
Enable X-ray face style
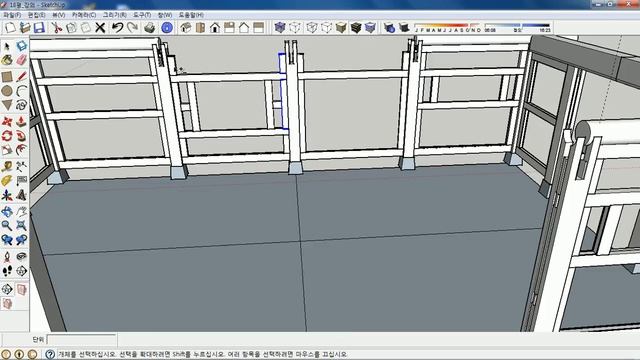pyautogui.click(x=280, y=28)
